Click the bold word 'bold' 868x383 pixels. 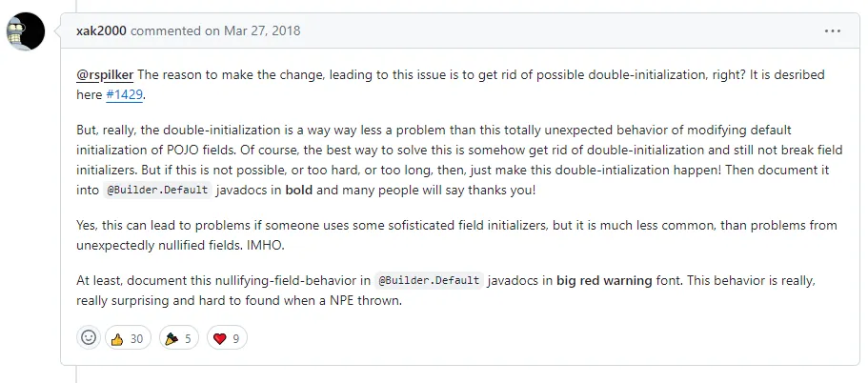[x=299, y=190]
